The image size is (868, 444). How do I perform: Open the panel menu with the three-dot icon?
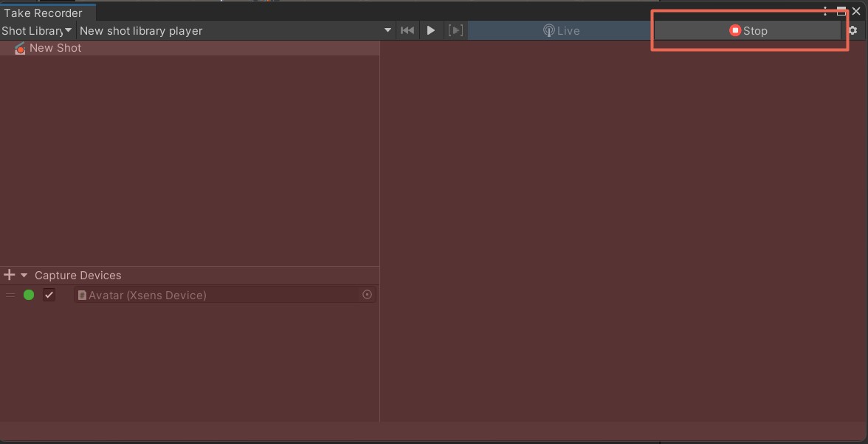tap(824, 11)
